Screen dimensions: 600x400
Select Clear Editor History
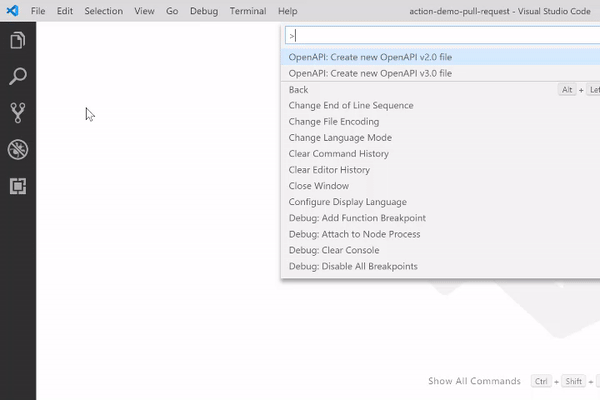click(x=440, y=170)
